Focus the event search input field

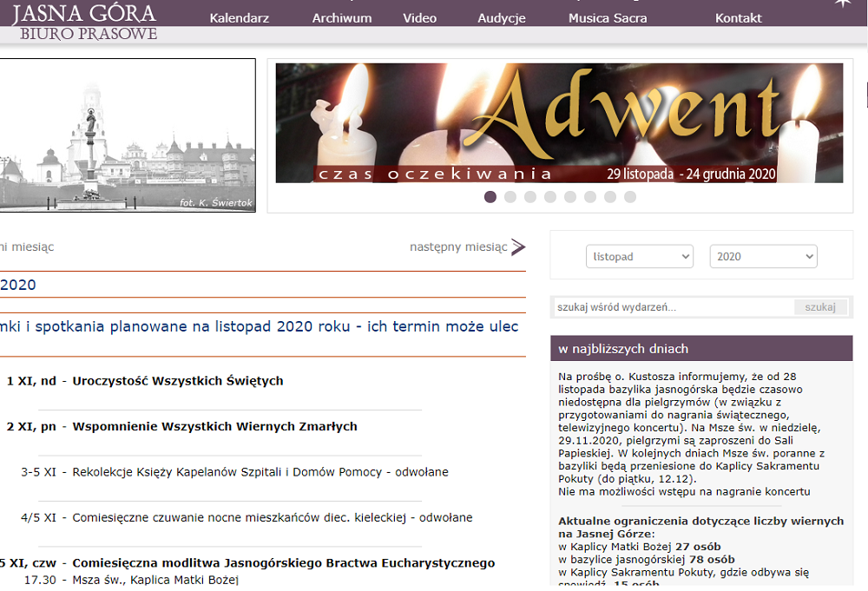(x=673, y=307)
